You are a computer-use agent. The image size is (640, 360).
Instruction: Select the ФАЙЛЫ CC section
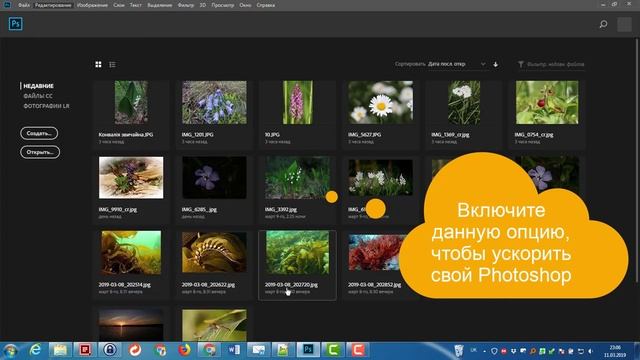(38, 96)
